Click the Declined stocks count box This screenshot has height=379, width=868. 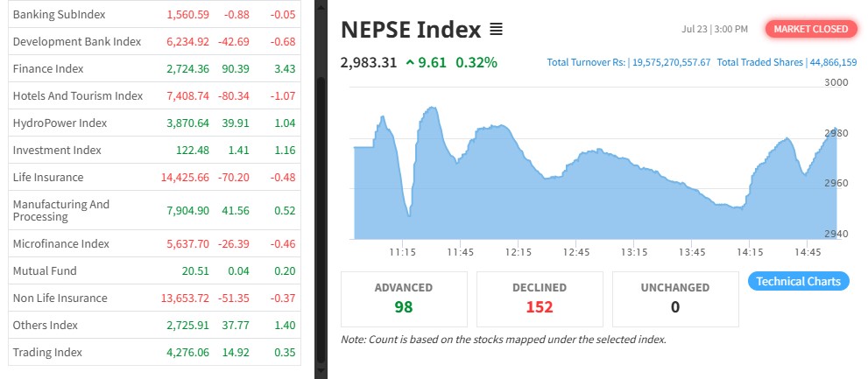(x=540, y=298)
